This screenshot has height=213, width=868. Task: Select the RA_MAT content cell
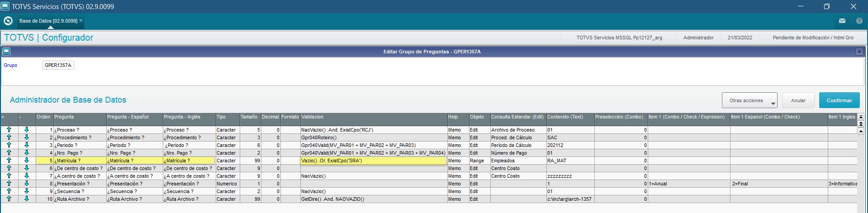tap(570, 161)
